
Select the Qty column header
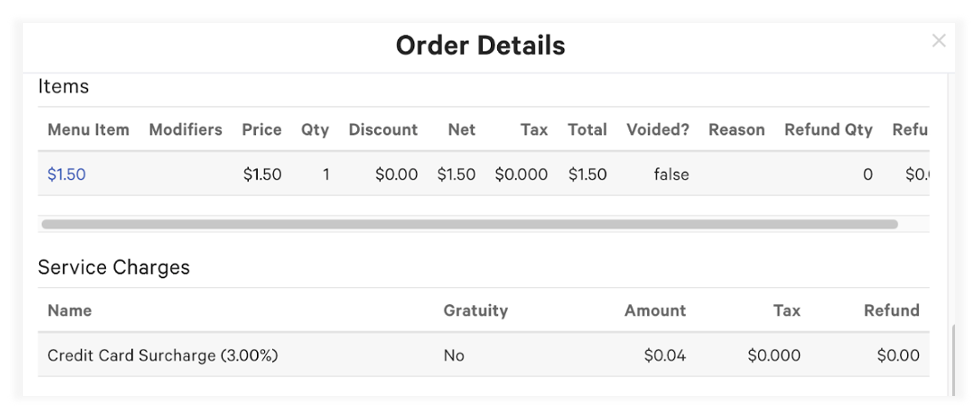[x=315, y=129]
